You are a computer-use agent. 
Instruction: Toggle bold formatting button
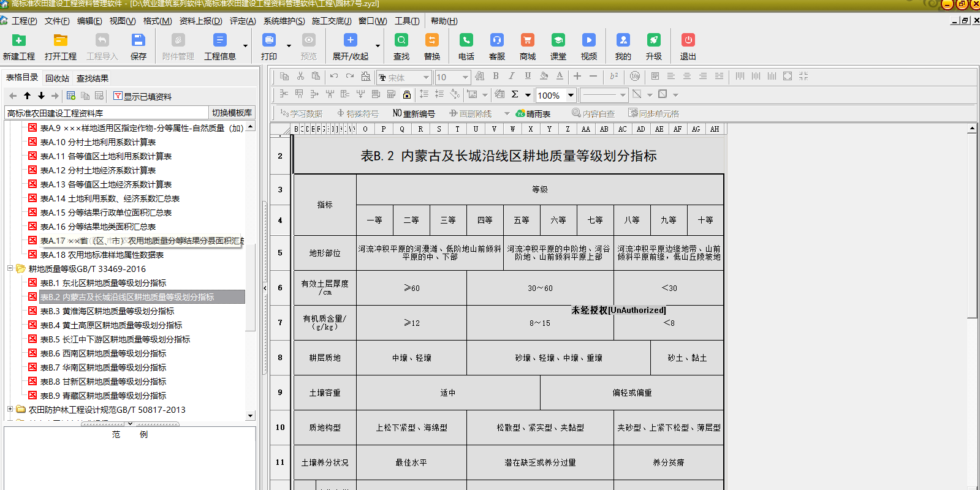coord(496,76)
